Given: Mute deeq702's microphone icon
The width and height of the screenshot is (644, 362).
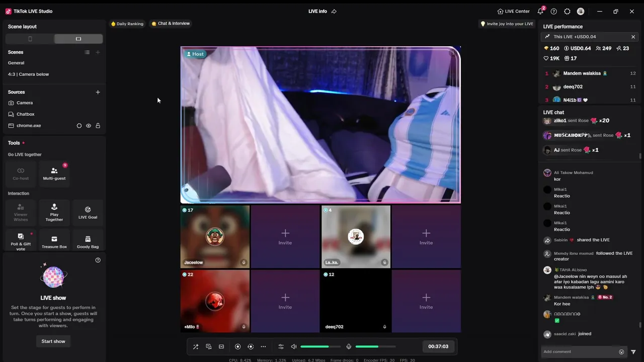Looking at the screenshot, I should [x=384, y=327].
